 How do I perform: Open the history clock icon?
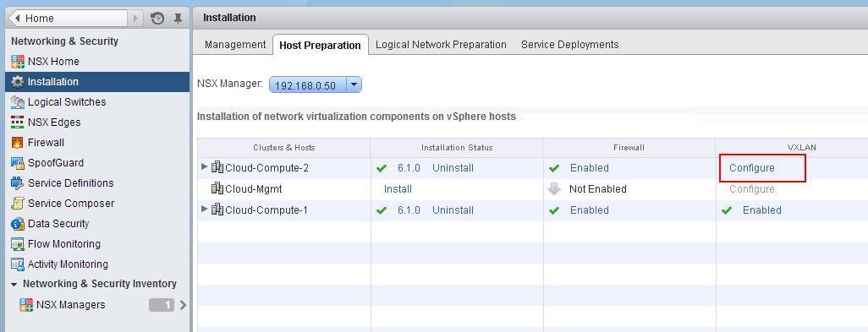(x=157, y=19)
